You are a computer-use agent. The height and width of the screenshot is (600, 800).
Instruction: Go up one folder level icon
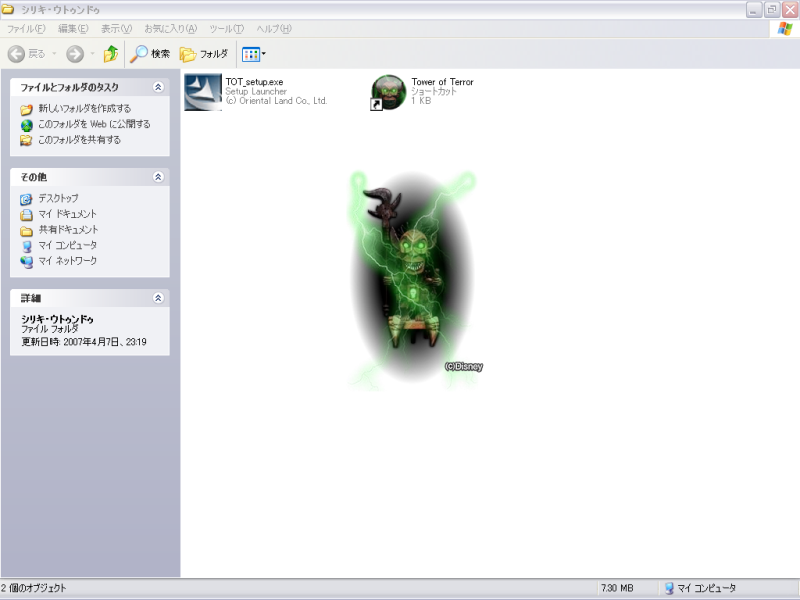click(111, 54)
